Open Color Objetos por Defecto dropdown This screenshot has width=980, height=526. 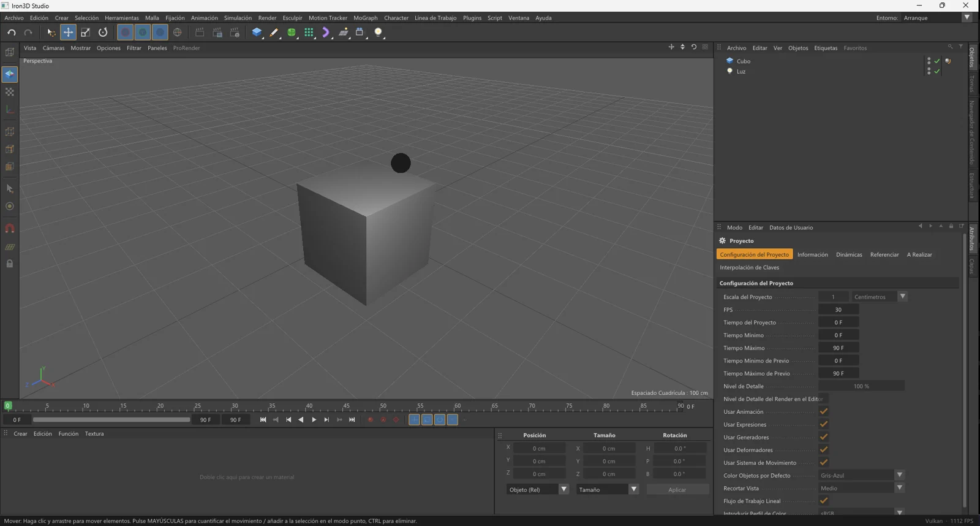(x=862, y=475)
